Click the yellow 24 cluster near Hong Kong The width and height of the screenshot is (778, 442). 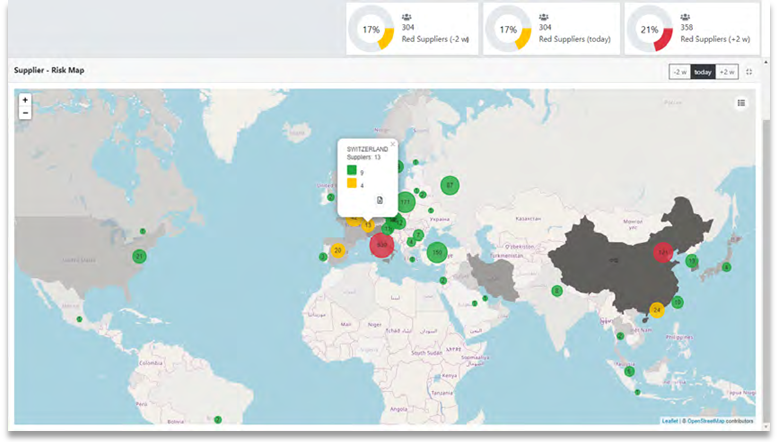(656, 310)
